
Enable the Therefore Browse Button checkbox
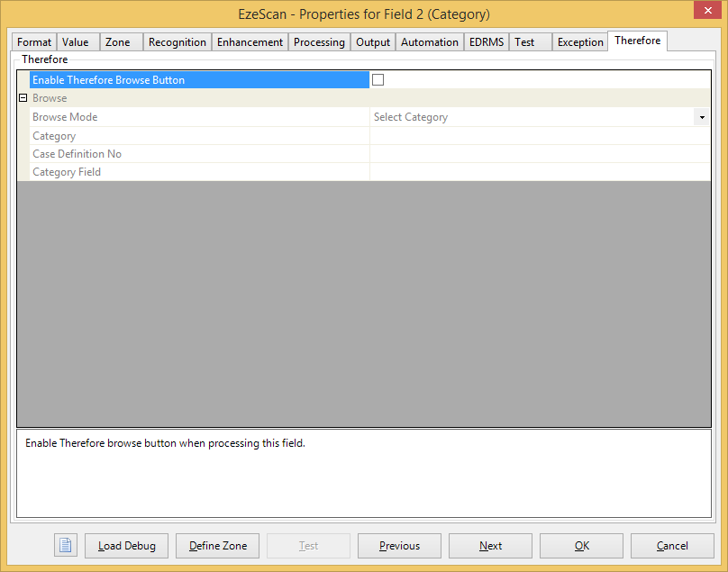[x=378, y=80]
